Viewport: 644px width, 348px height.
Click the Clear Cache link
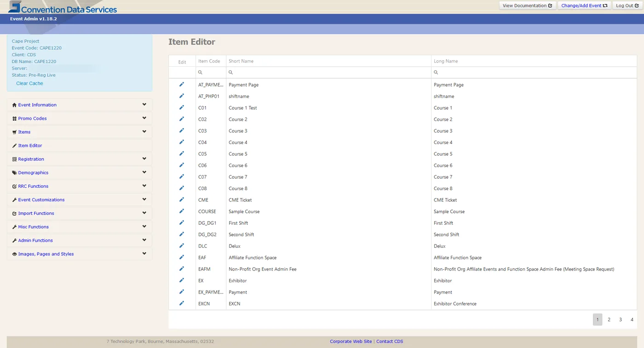[29, 83]
